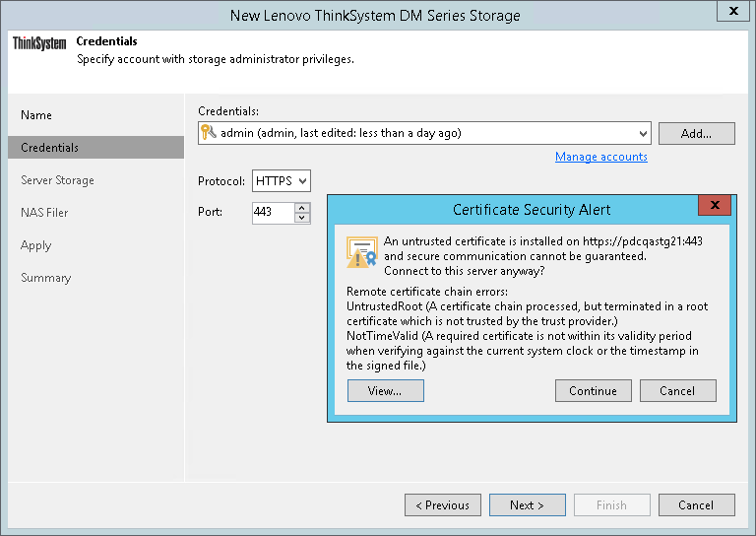Click the 'Protocol:' label
Viewport: 756px width, 536px height.
click(221, 181)
